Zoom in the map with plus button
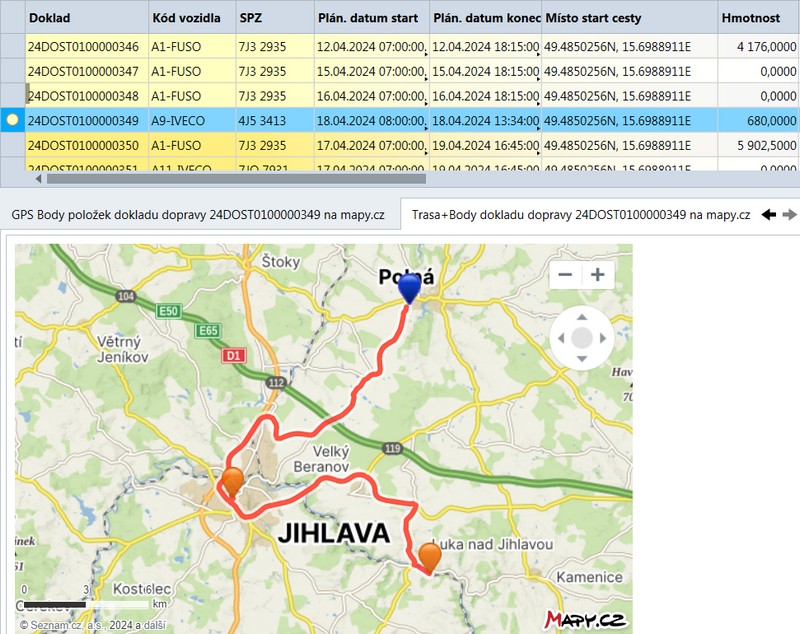This screenshot has height=634, width=800. click(x=598, y=275)
